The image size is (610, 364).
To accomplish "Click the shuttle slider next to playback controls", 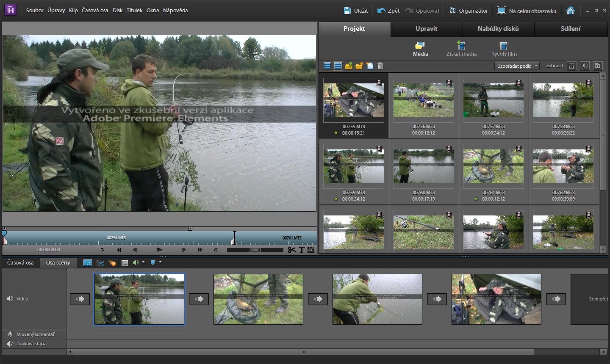I will pos(255,250).
